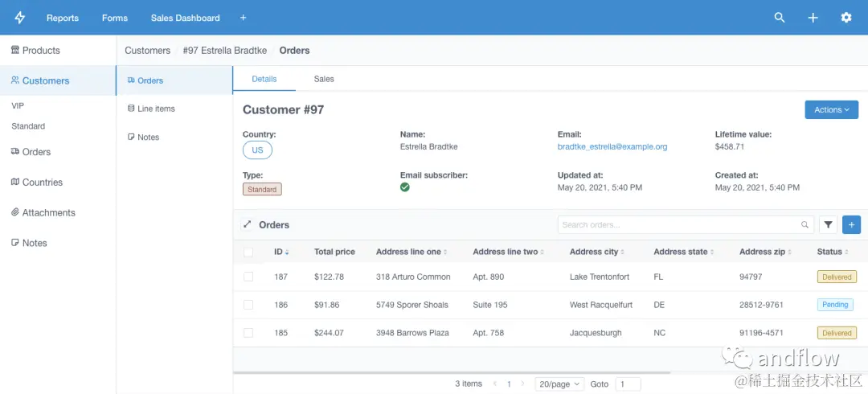Click the Delivered status tag of order 185
Image resolution: width=868 pixels, height=394 pixels.
coord(837,333)
